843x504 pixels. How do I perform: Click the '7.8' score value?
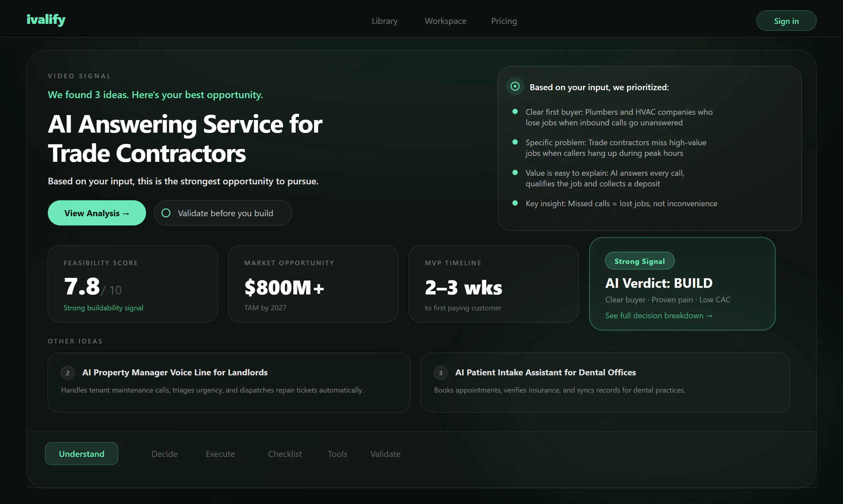[x=82, y=286]
